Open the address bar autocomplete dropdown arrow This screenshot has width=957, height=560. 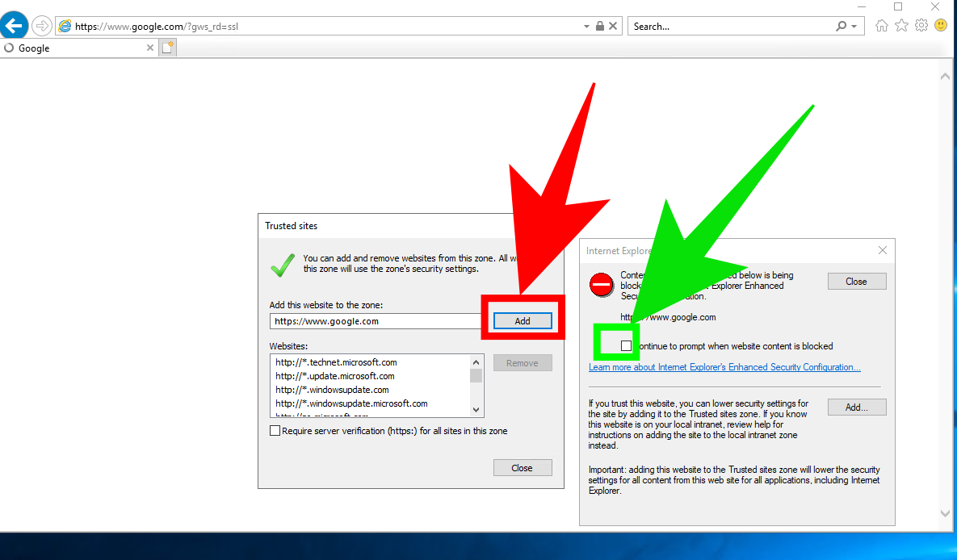coord(586,27)
